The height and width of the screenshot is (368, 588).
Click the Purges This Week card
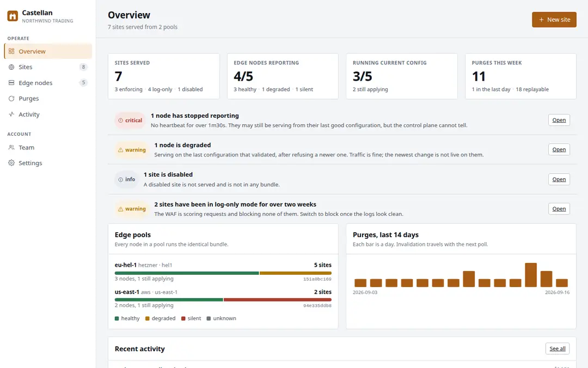520,76
